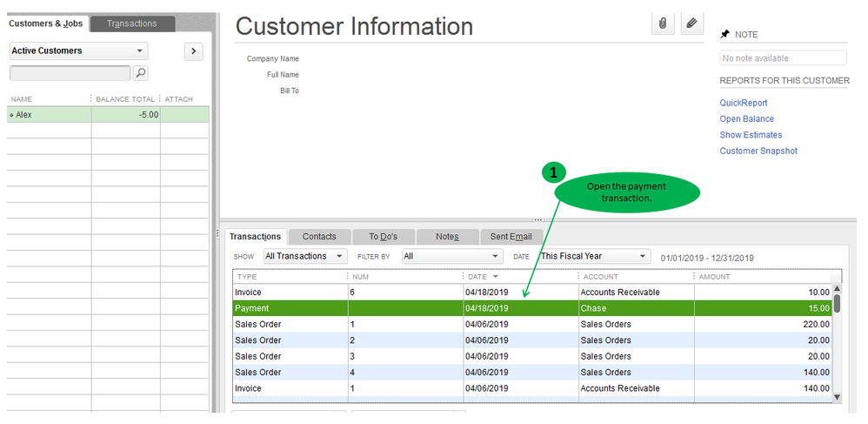Click the customer search input field

click(x=70, y=72)
